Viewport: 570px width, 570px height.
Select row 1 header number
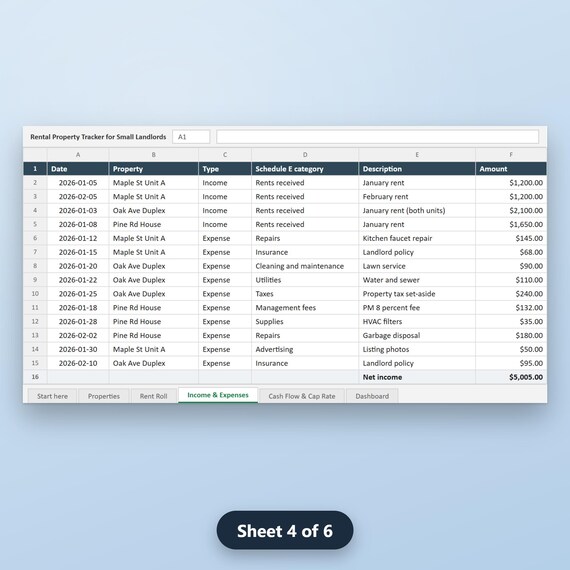click(x=35, y=169)
